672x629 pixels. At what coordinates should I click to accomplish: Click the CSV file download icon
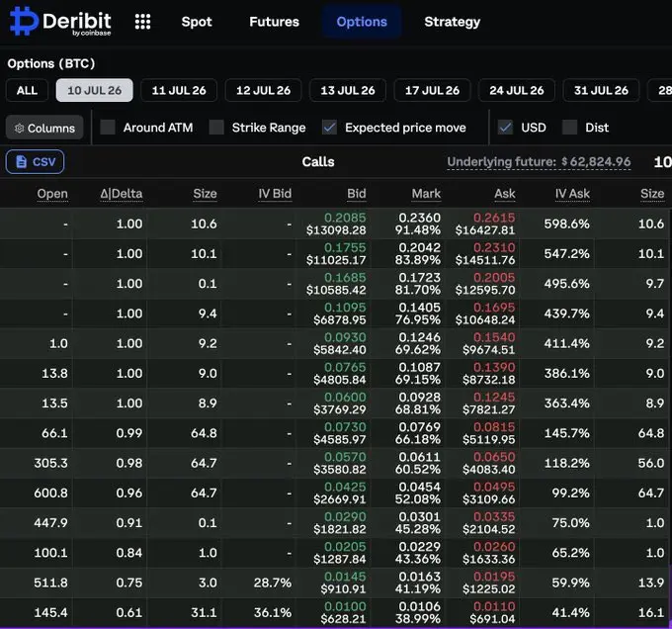(21, 161)
